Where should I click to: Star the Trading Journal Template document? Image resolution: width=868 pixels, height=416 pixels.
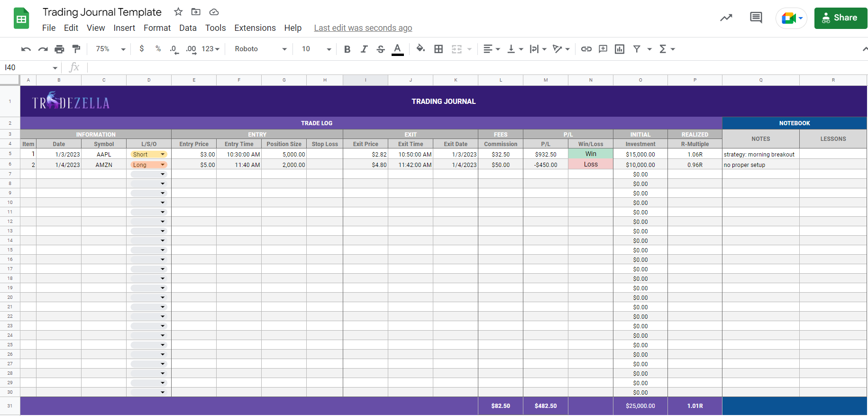coord(178,12)
